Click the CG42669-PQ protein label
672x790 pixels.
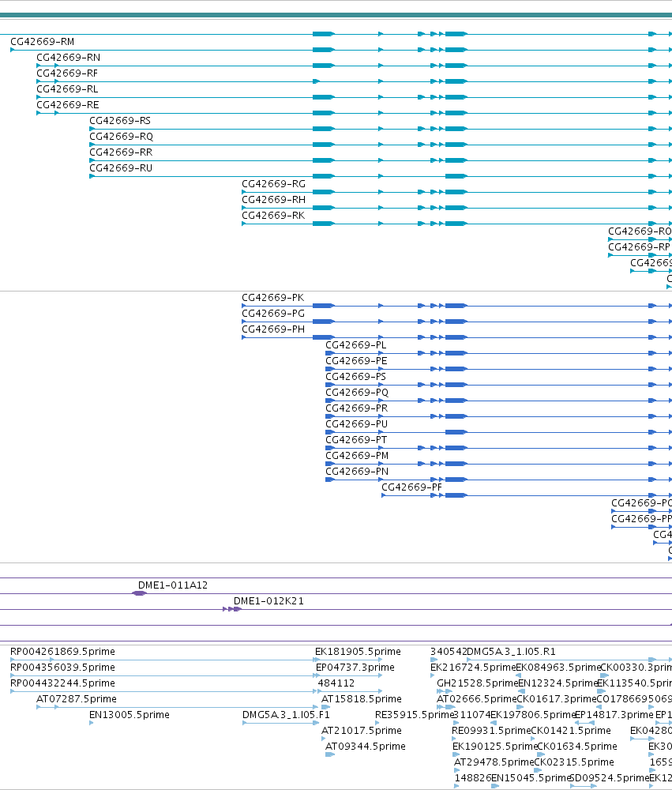[x=357, y=393]
